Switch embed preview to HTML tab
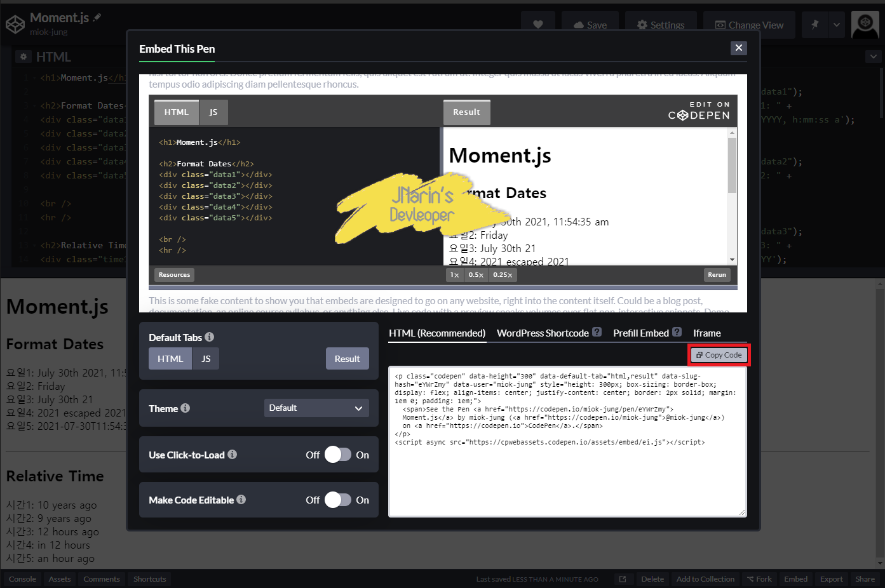The width and height of the screenshot is (885, 588). tap(177, 112)
